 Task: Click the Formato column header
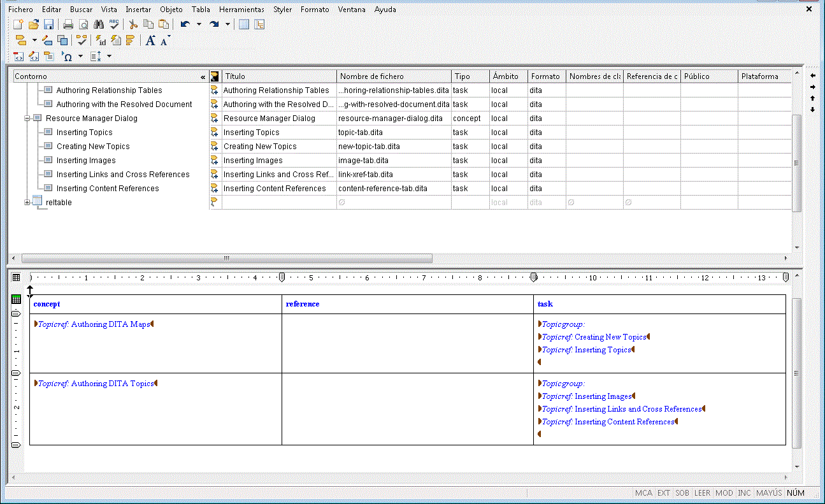pyautogui.click(x=547, y=76)
